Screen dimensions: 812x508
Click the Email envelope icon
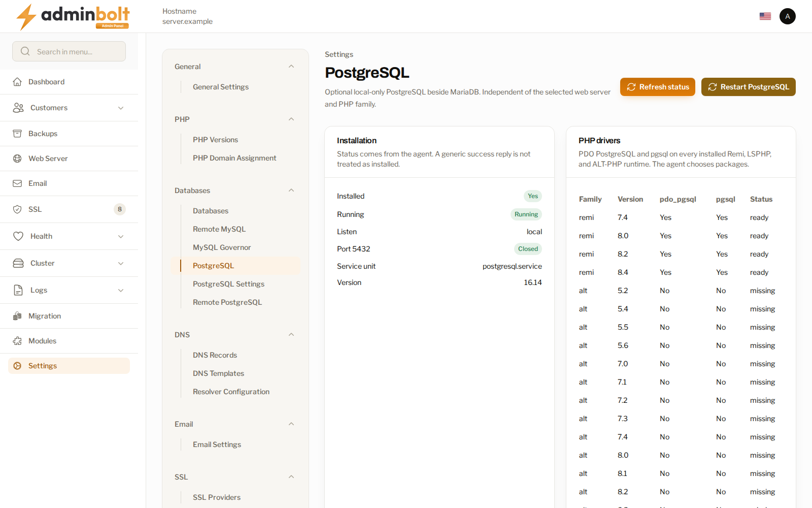(x=17, y=183)
